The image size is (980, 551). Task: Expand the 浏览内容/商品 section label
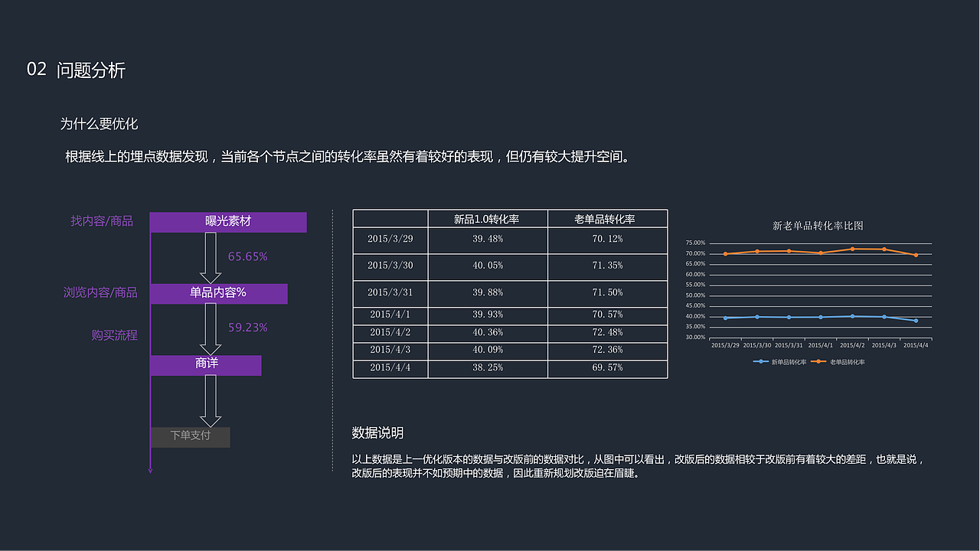[100, 293]
